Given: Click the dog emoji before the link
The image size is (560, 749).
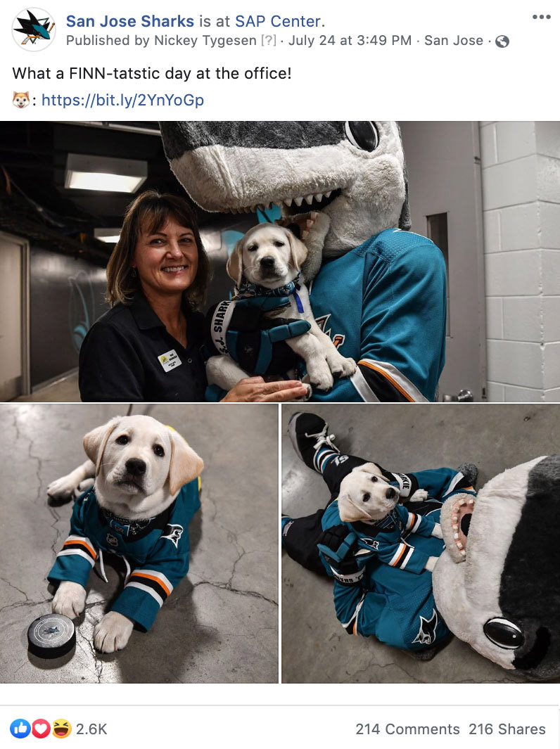Looking at the screenshot, I should [20, 100].
